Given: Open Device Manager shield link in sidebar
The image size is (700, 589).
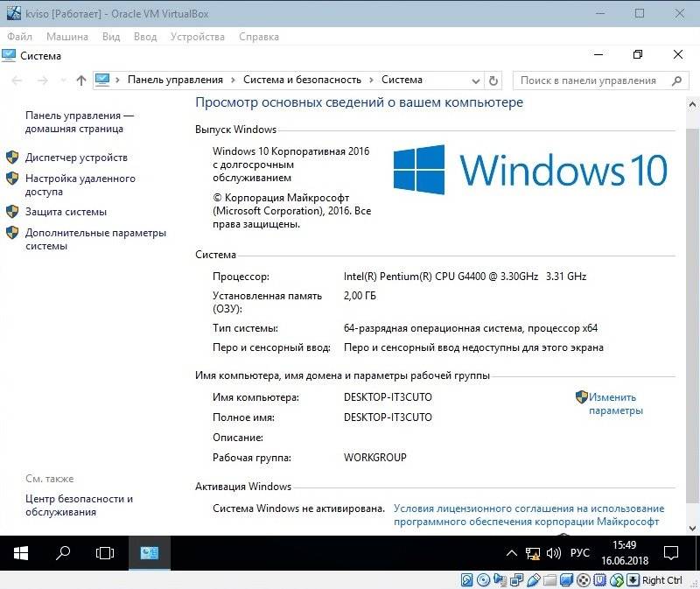Looking at the screenshot, I should (x=76, y=158).
